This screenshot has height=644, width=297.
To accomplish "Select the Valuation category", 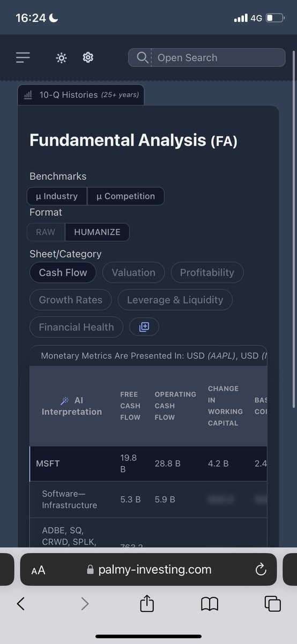I will tap(133, 273).
